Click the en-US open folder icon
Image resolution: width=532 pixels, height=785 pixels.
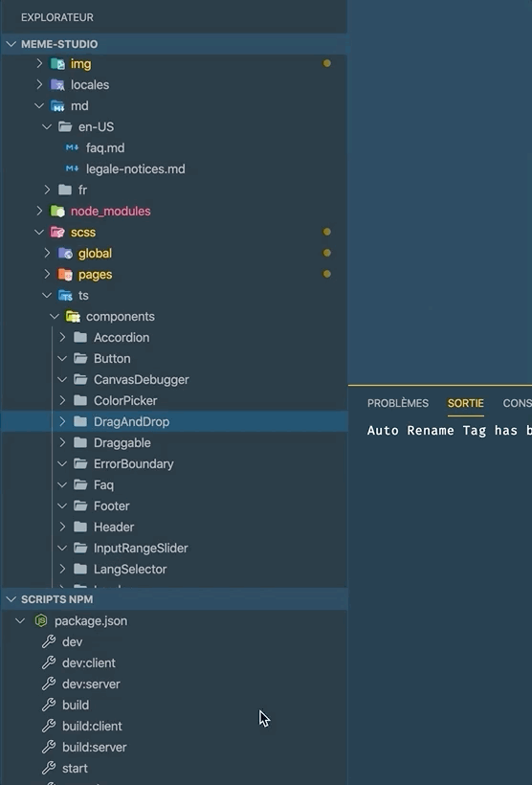(x=65, y=126)
